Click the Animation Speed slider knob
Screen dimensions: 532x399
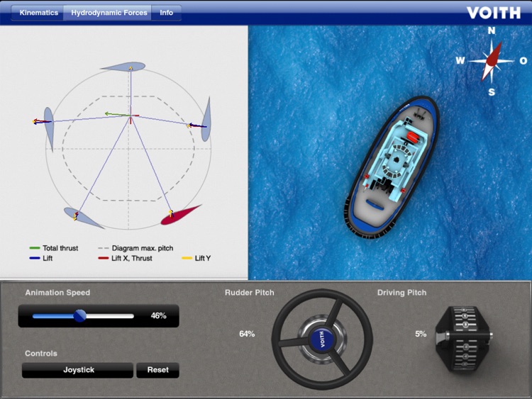[80, 316]
